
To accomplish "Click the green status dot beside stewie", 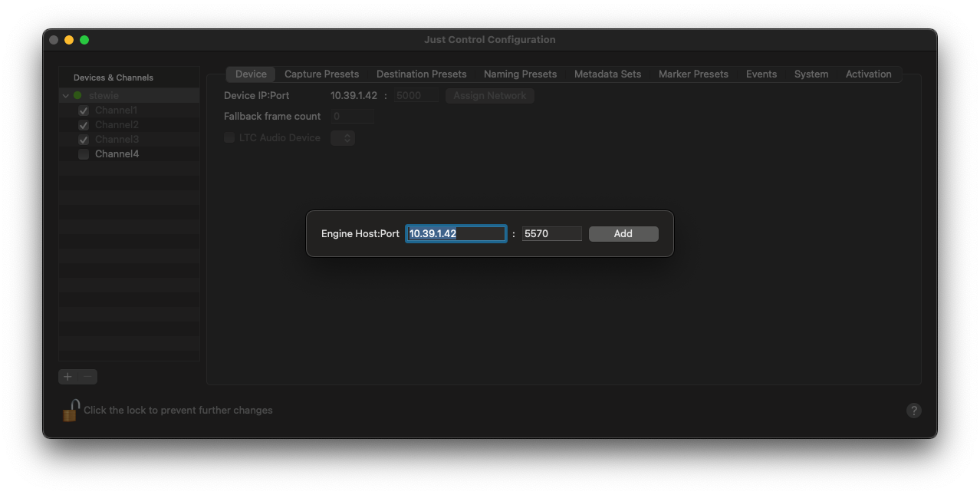I will pos(77,96).
